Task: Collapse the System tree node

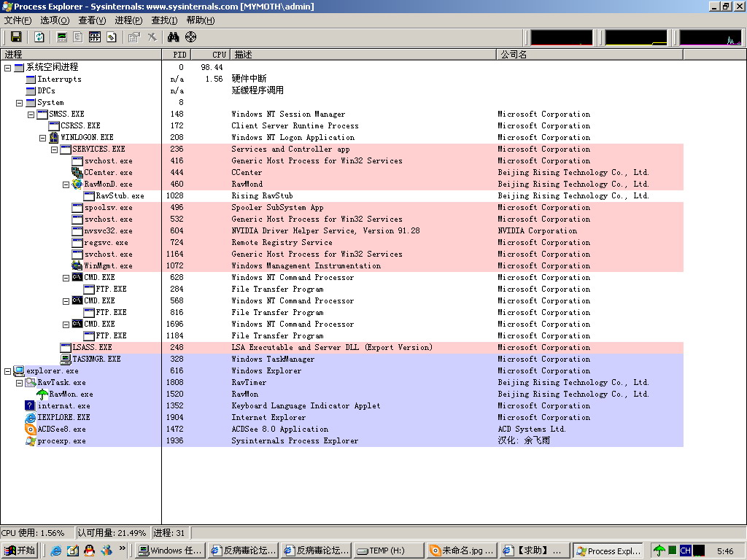Action: point(19,103)
